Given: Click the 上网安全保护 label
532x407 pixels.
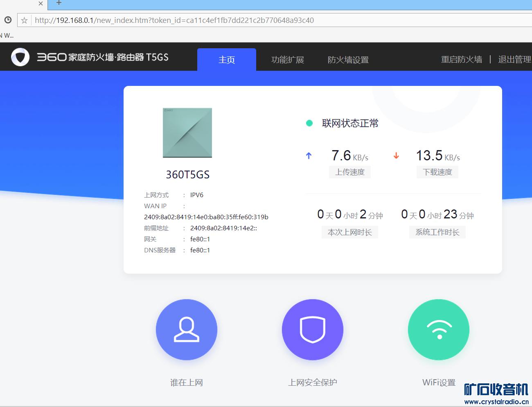Looking at the screenshot, I should 313,382.
